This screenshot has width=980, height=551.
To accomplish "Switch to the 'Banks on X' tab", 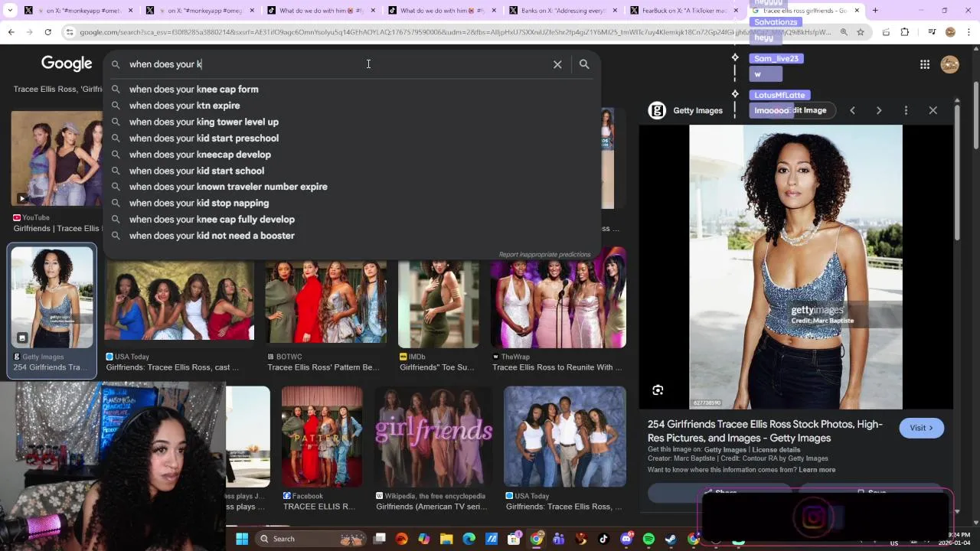I will (563, 11).
